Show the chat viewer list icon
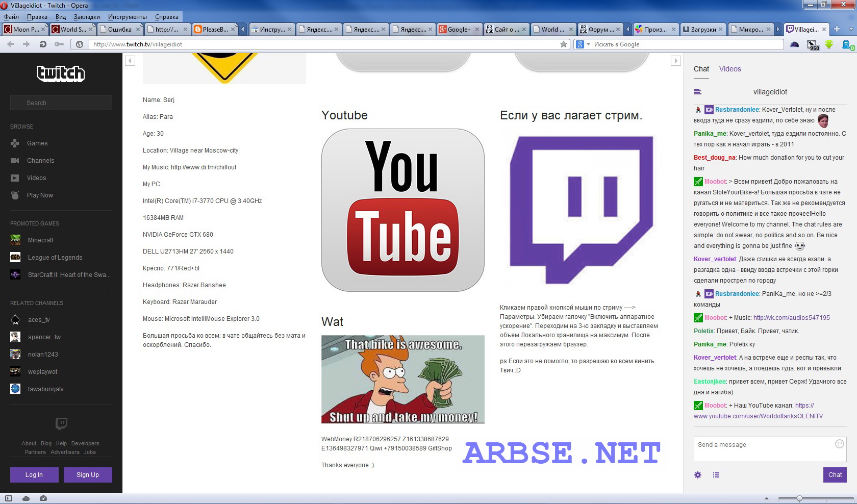The width and height of the screenshot is (857, 504). pos(716,475)
